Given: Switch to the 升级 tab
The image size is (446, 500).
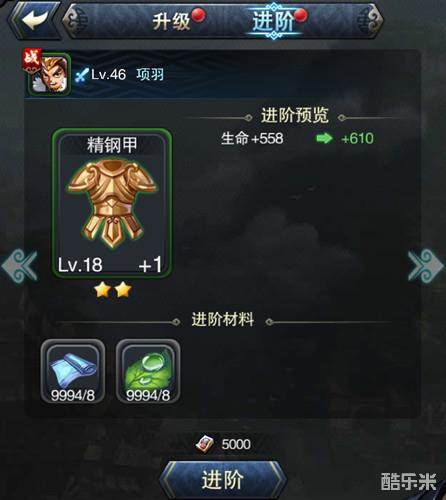Looking at the screenshot, I should click(x=171, y=22).
